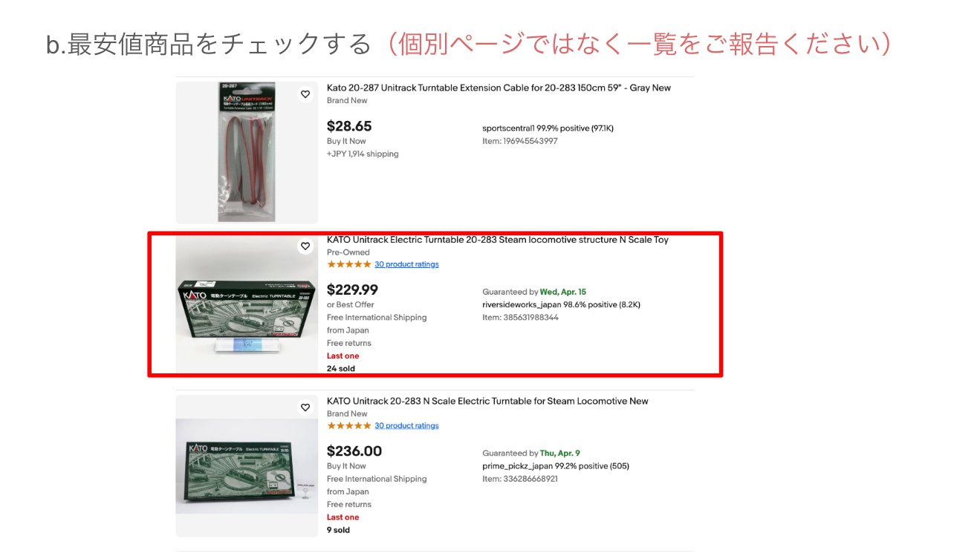The width and height of the screenshot is (980, 556).
Task: Open the KATO Unitrack Electric Turntable 20-283 title link
Action: pyautogui.click(x=497, y=240)
